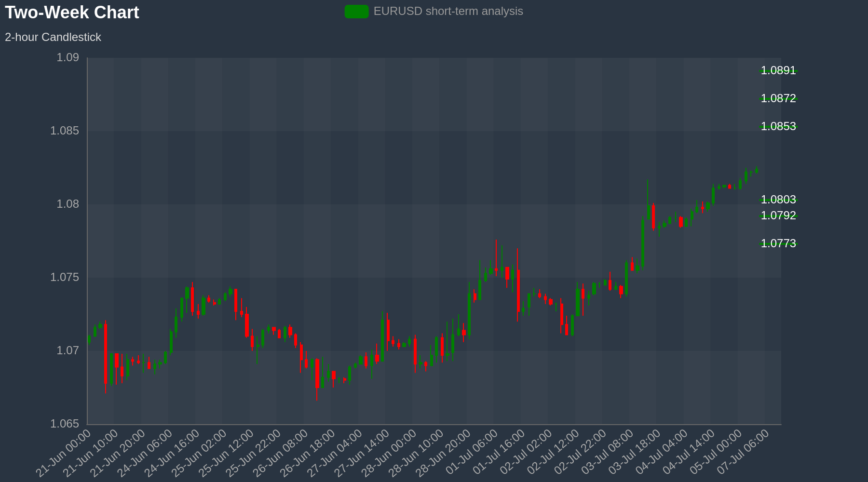868x482 pixels.
Task: Click the EURUSD short-term analysis legend label
Action: point(448,11)
